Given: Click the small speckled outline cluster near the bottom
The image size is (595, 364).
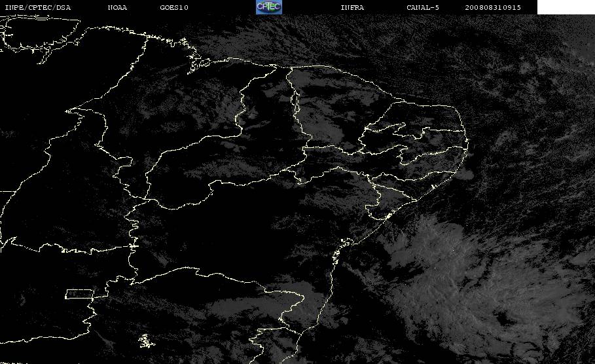Looking at the screenshot, I should click(x=146, y=341).
